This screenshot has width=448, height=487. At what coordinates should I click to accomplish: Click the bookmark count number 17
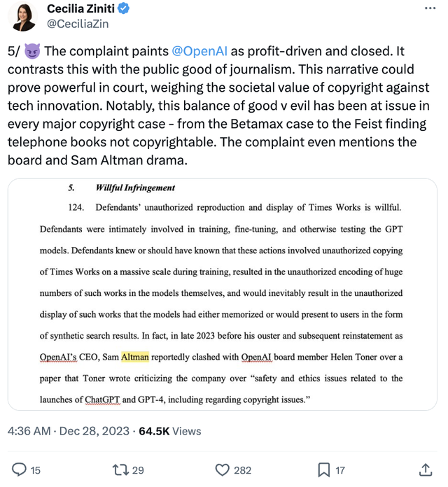(x=341, y=470)
